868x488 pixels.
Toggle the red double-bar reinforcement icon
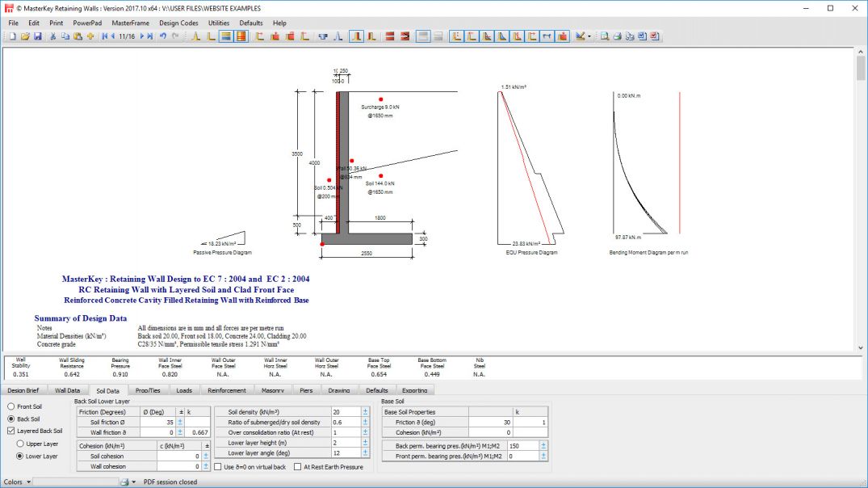[390, 36]
